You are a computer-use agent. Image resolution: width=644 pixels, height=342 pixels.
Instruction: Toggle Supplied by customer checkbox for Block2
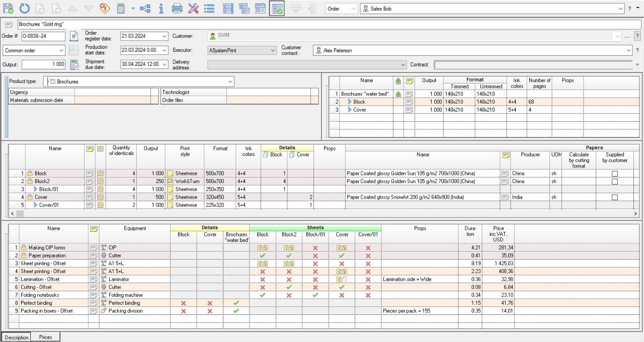[x=614, y=182]
